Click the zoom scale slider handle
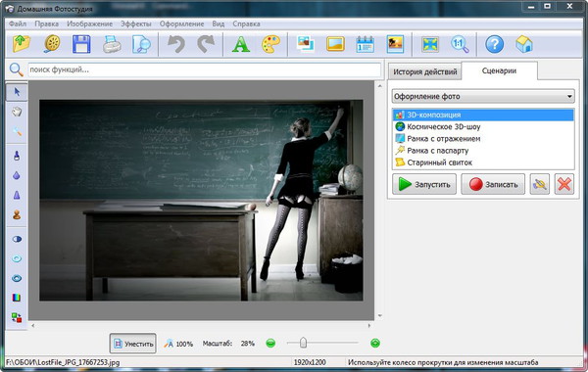 pos(303,343)
